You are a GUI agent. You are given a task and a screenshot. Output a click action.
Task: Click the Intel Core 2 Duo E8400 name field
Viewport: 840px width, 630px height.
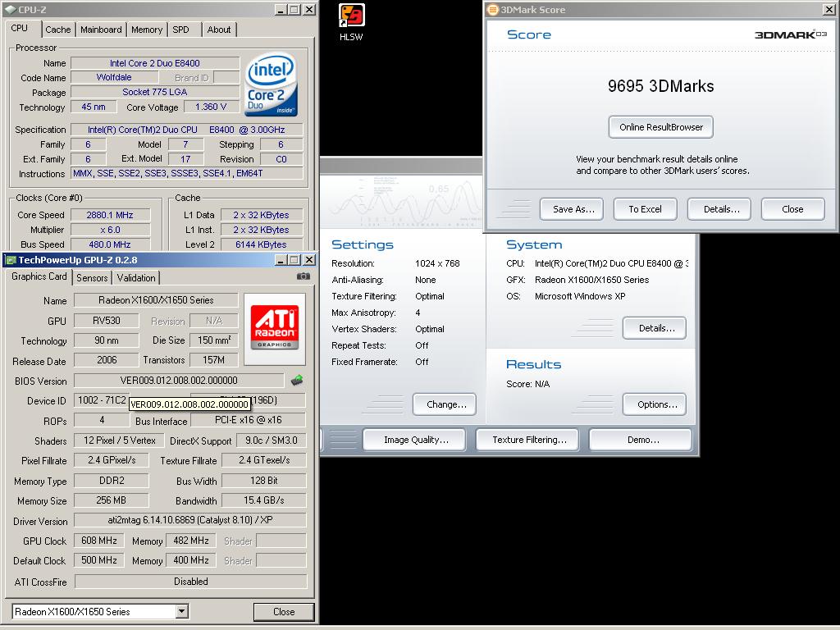155,63
